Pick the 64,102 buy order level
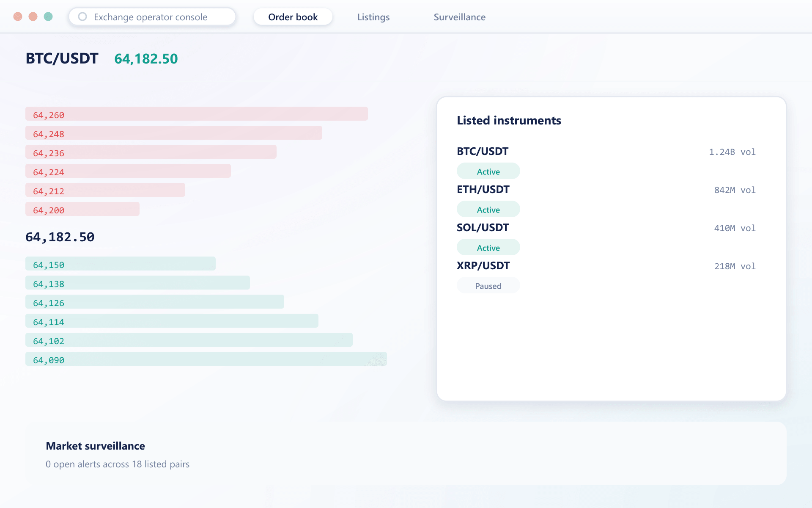812x508 pixels. (x=189, y=340)
